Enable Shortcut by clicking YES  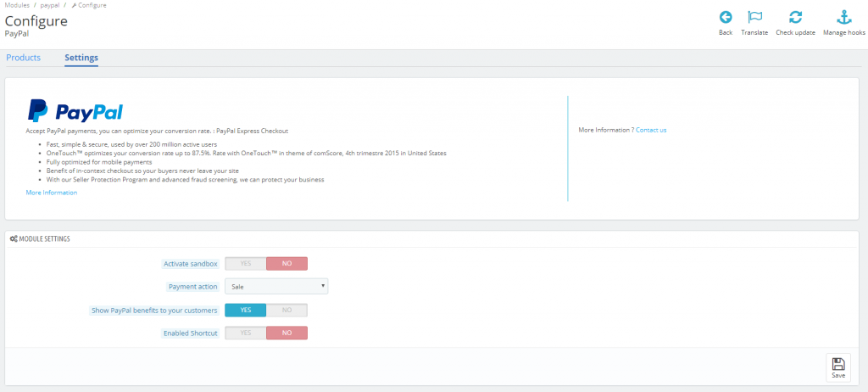click(246, 333)
